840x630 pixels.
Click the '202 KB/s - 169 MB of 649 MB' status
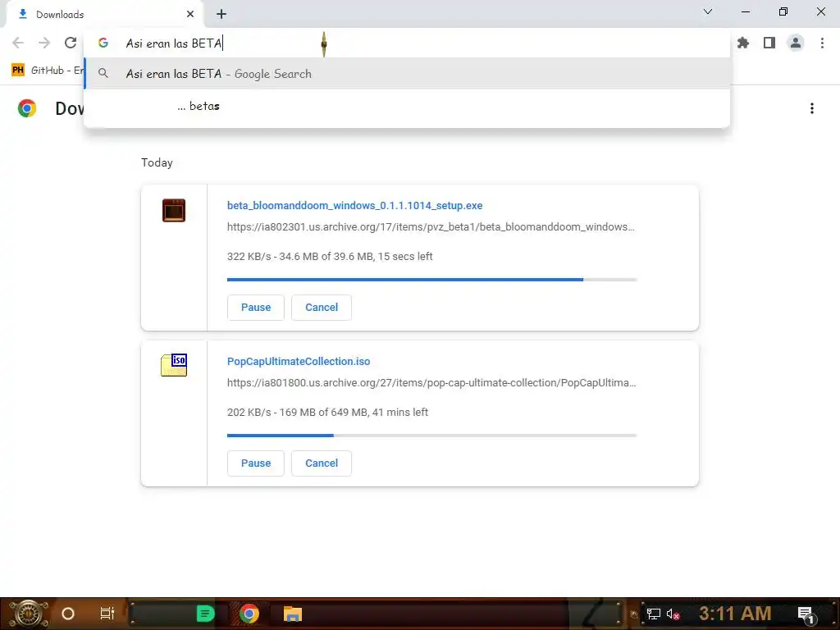[x=327, y=413]
